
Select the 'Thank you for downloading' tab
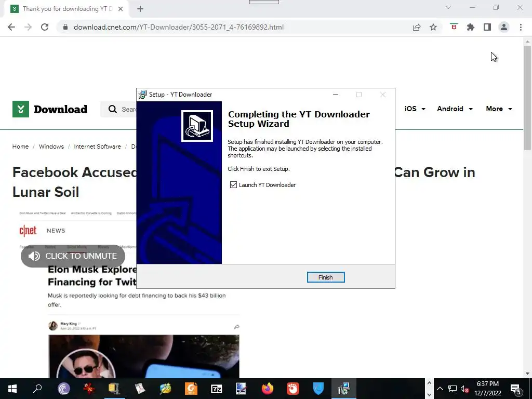point(66,9)
